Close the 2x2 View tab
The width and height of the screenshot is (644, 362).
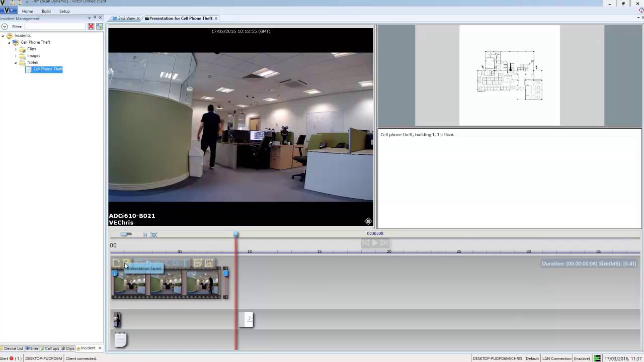pyautogui.click(x=138, y=18)
